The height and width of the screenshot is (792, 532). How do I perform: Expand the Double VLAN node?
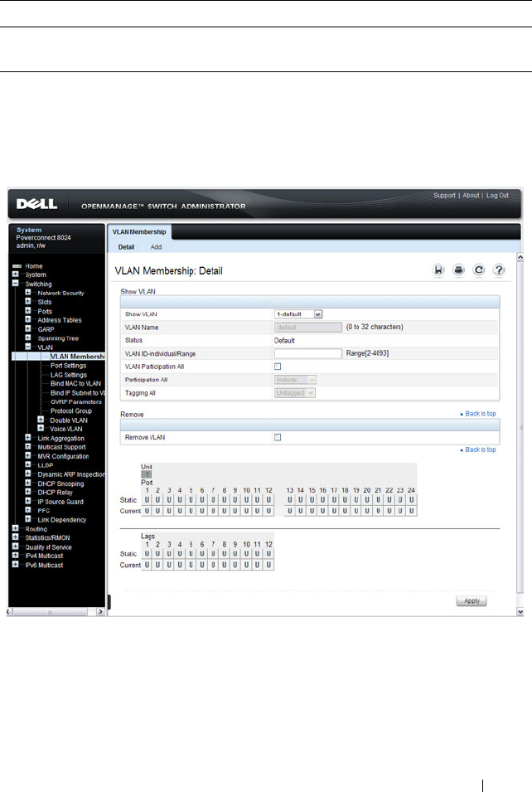coord(41,420)
